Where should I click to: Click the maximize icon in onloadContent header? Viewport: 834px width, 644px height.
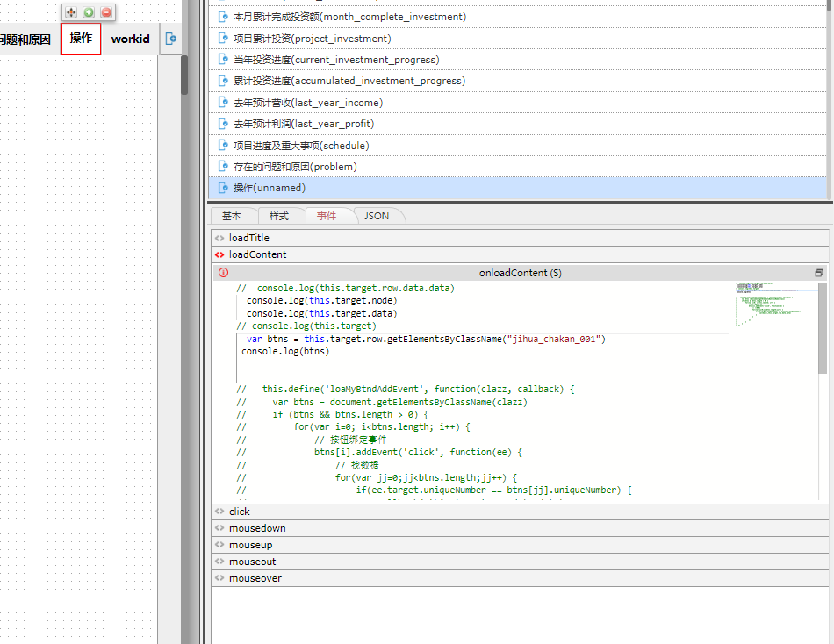click(x=819, y=273)
